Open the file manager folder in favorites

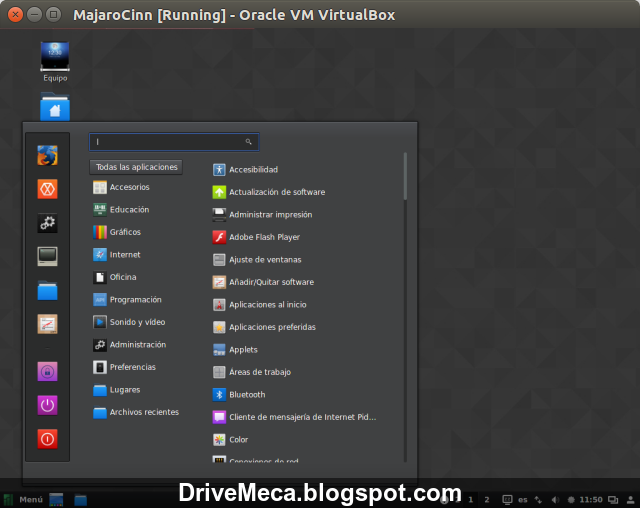47,290
